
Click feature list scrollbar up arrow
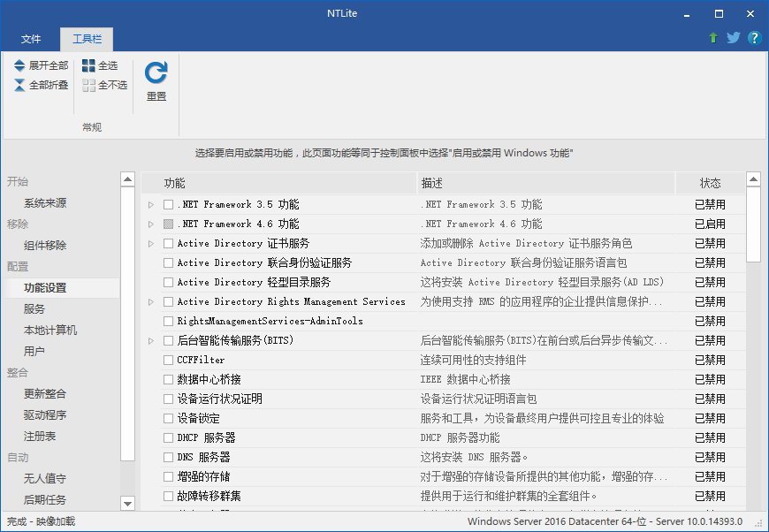[753, 179]
